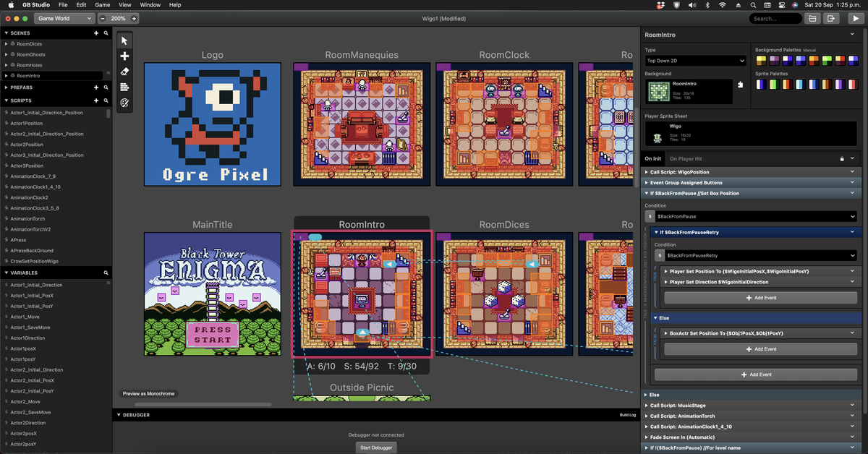Add a new script in SCRIPTS header
The width and height of the screenshot is (868, 454).
tap(96, 100)
